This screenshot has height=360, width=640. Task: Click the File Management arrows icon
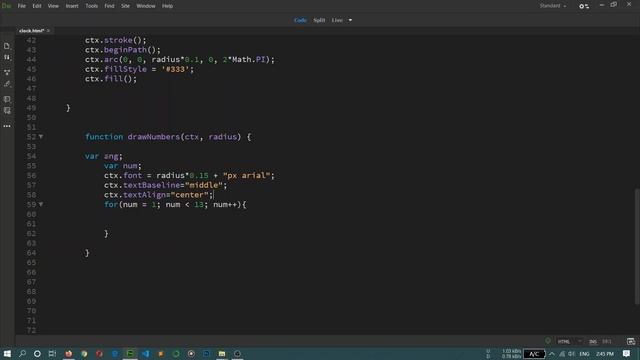point(7,58)
